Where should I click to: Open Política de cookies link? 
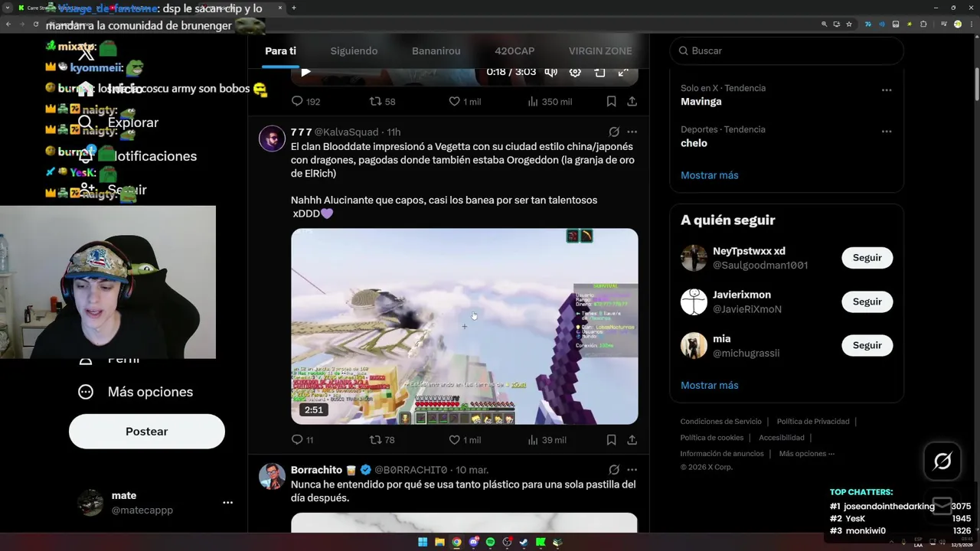click(711, 438)
